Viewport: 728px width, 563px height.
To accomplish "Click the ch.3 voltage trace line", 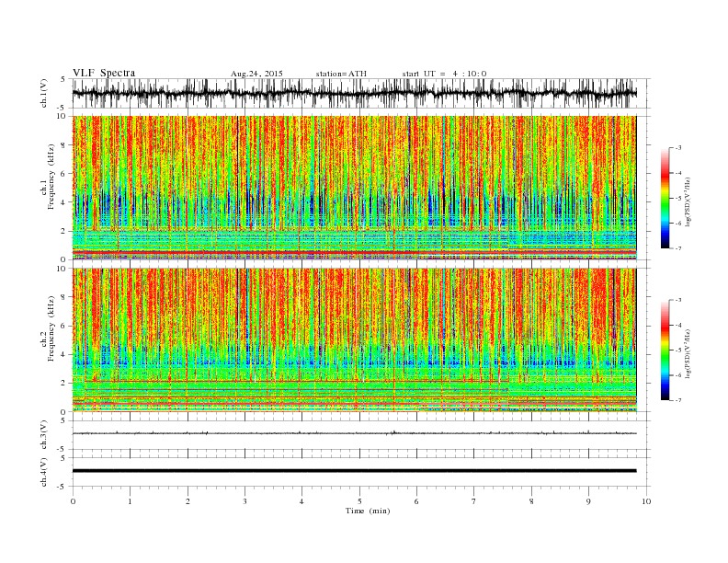I will point(354,433).
